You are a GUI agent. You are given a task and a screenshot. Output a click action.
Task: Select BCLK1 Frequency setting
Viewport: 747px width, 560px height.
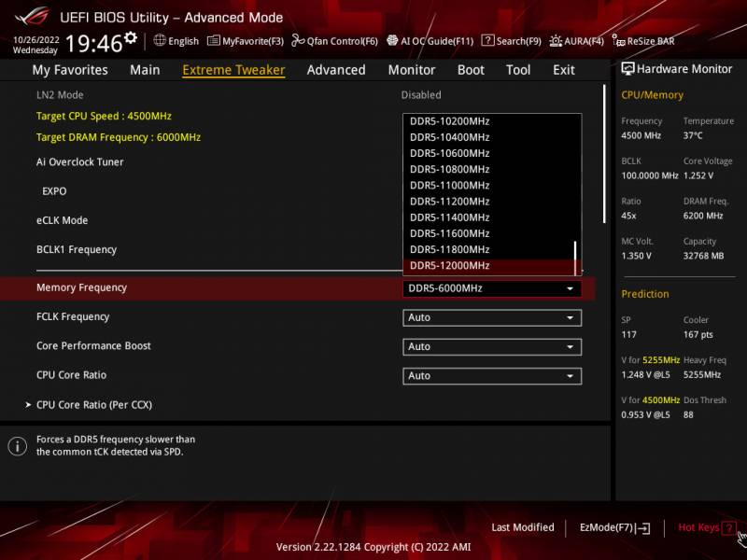[x=77, y=249]
